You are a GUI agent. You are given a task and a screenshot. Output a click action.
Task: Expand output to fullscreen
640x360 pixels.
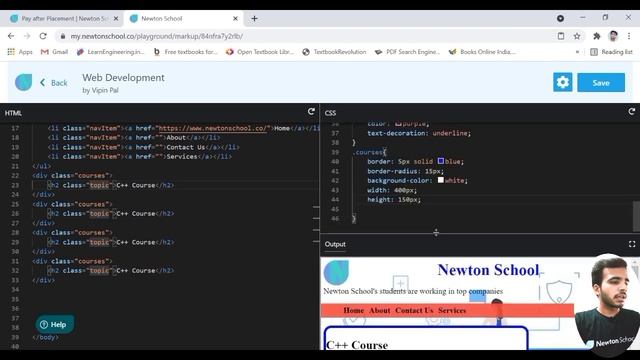pos(632,244)
